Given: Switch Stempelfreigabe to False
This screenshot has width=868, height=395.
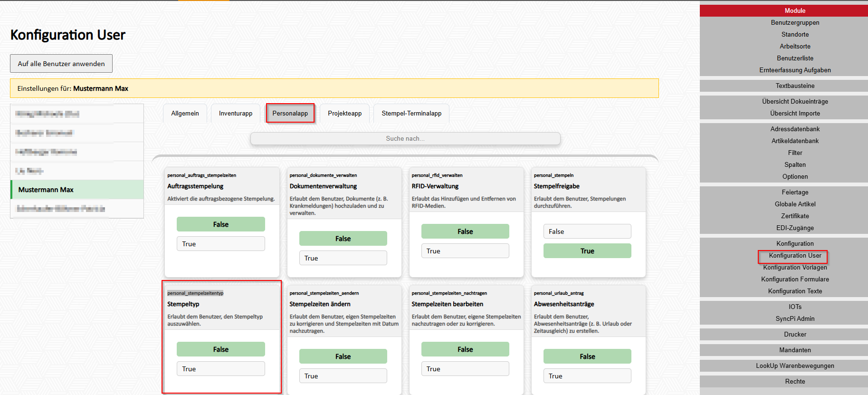Looking at the screenshot, I should [587, 231].
